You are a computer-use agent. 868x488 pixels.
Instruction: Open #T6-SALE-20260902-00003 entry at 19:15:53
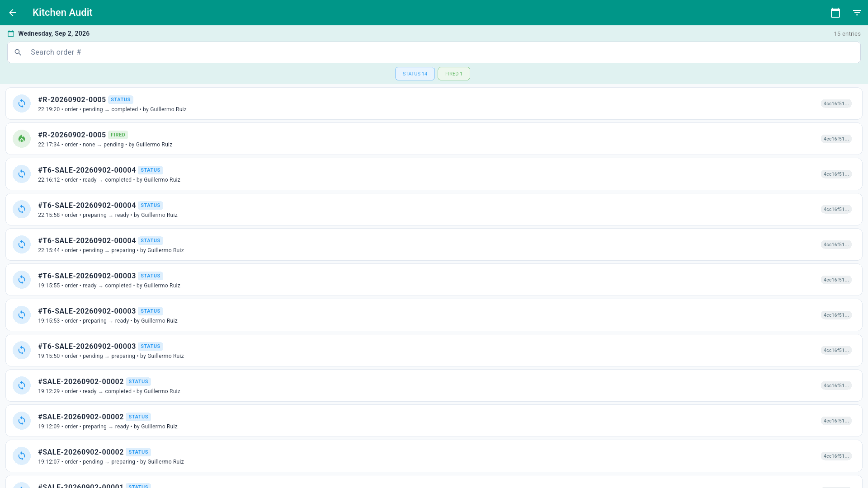tap(434, 315)
